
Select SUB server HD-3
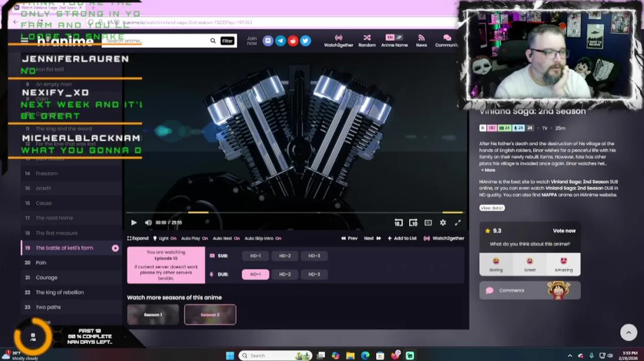pyautogui.click(x=314, y=256)
